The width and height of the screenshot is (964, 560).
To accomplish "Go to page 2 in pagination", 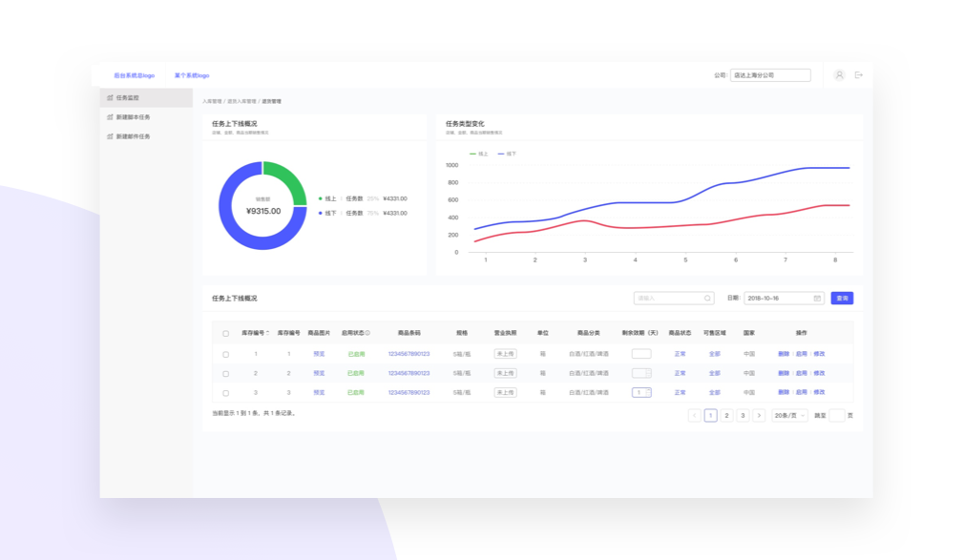I will [x=726, y=416].
